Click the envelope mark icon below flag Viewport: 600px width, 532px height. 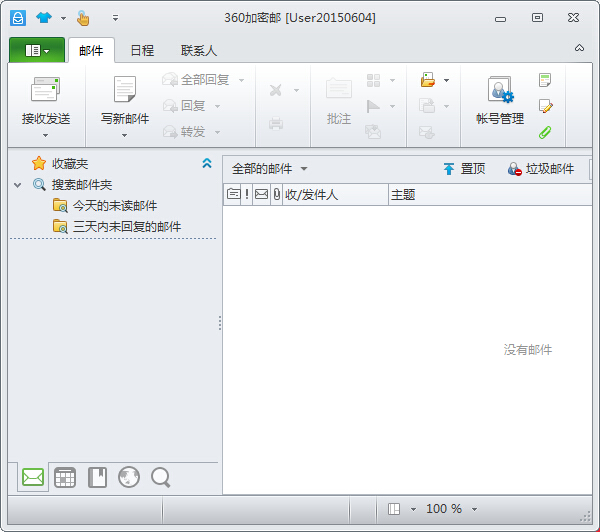pyautogui.click(x=373, y=132)
